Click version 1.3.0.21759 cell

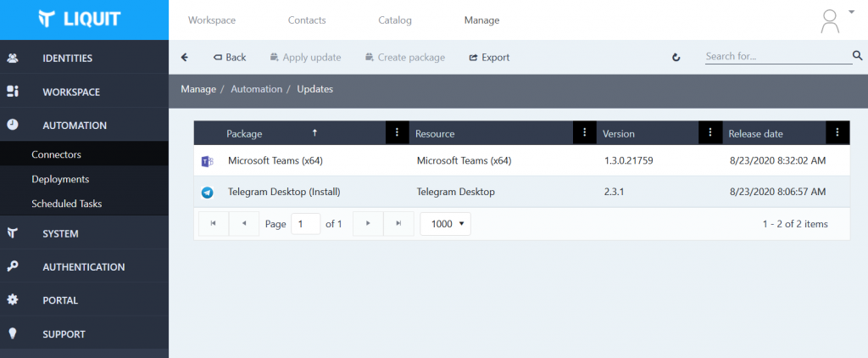click(x=629, y=160)
